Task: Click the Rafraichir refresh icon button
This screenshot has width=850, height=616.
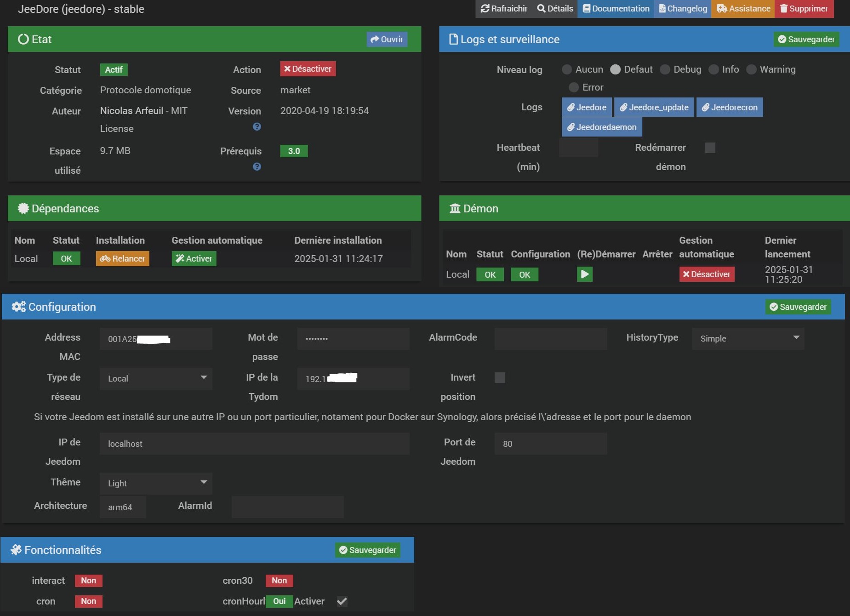Action: [x=504, y=9]
